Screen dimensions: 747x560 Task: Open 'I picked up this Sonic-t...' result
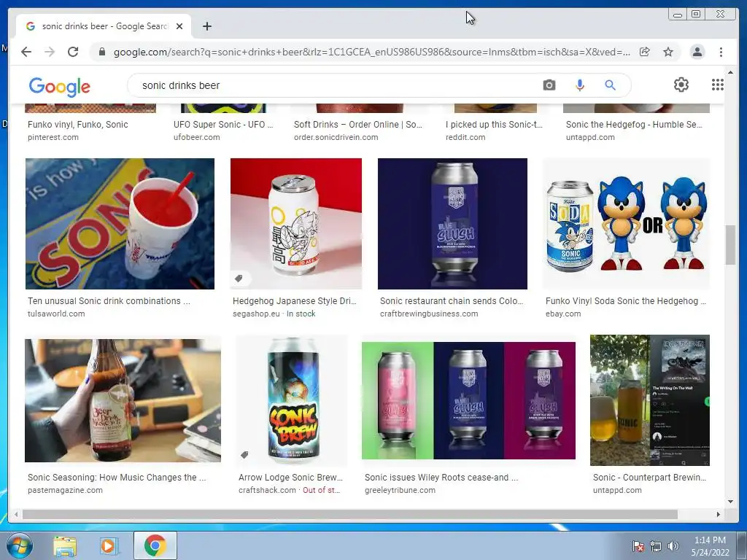(494, 124)
